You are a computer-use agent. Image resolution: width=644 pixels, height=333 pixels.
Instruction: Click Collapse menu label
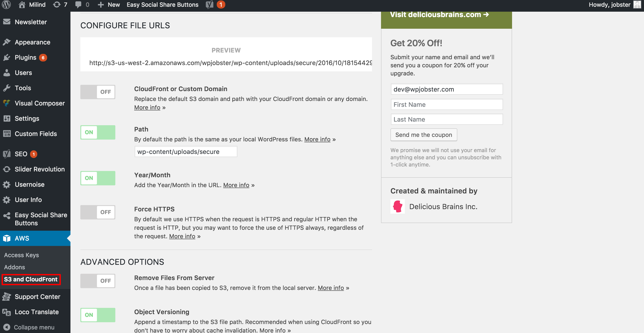[x=34, y=327]
